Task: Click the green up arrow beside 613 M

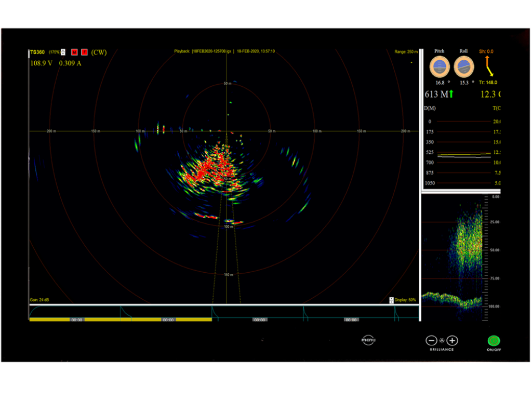Action: [451, 94]
